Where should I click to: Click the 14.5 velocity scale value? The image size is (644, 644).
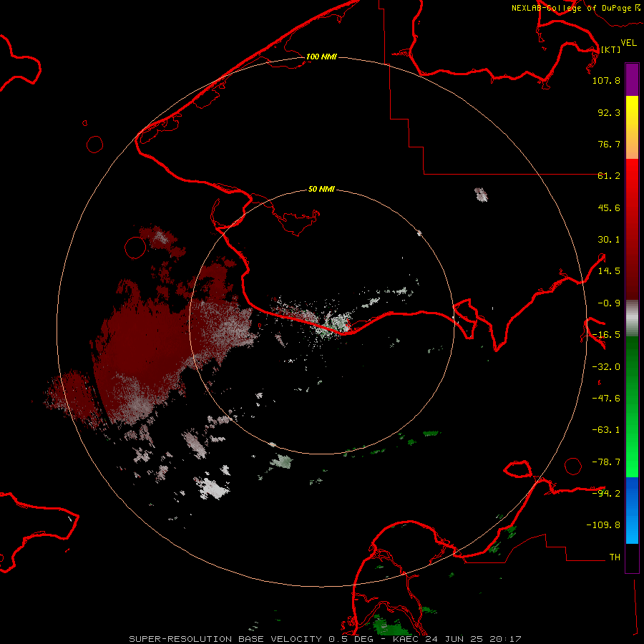pyautogui.click(x=609, y=271)
